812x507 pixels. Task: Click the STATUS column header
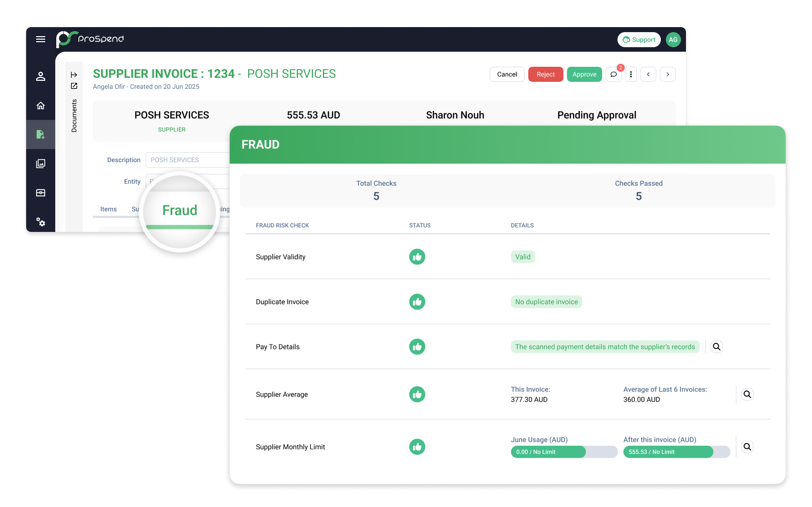(x=420, y=225)
